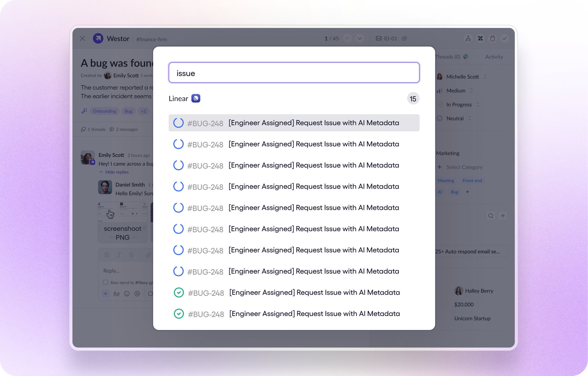This screenshot has height=376, width=588.
Task: Go to previous ticket with up chevron
Action: click(x=347, y=39)
